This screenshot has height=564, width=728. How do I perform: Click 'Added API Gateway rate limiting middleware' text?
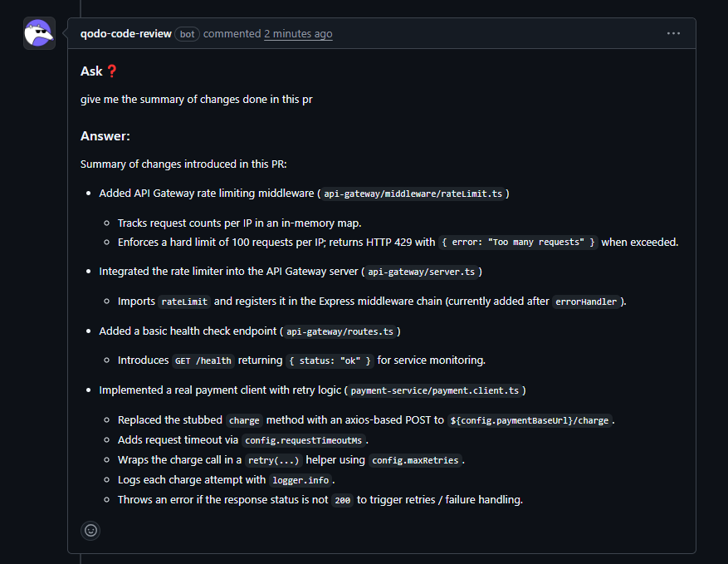tap(207, 194)
